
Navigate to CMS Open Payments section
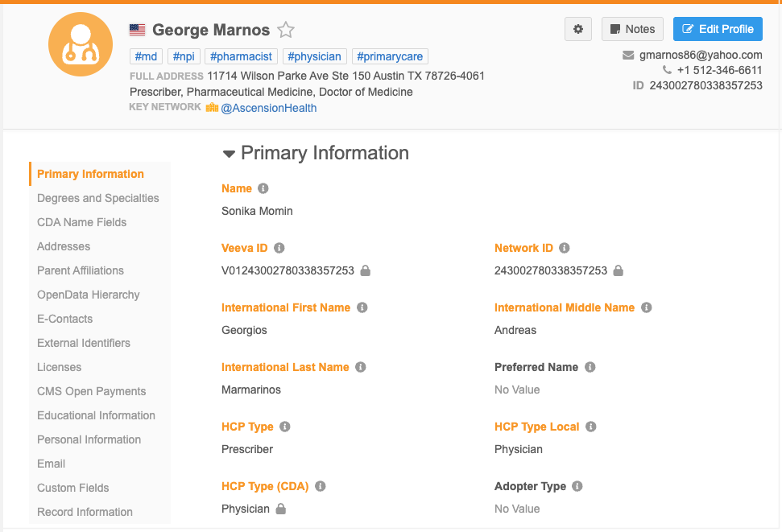[x=92, y=391]
